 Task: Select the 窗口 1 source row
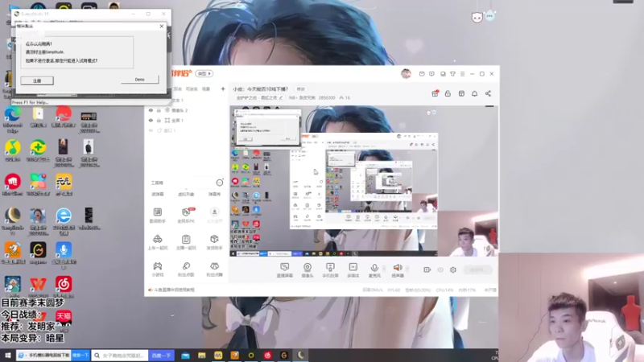(x=187, y=130)
